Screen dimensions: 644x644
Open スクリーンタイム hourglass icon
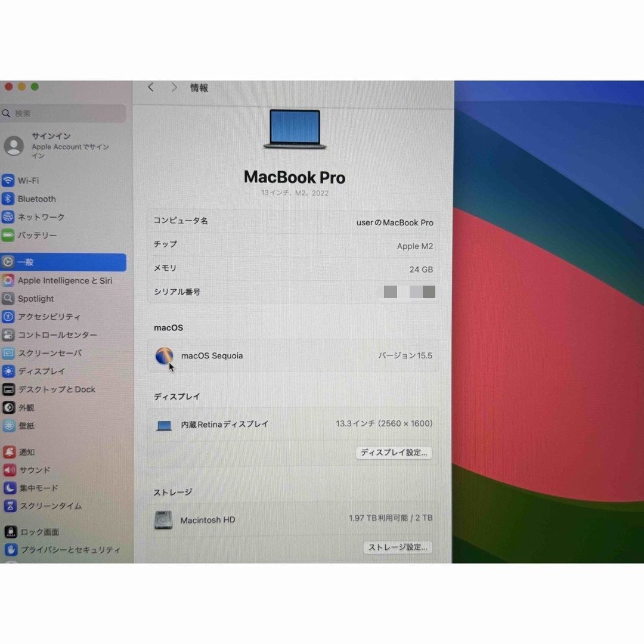coord(10,506)
